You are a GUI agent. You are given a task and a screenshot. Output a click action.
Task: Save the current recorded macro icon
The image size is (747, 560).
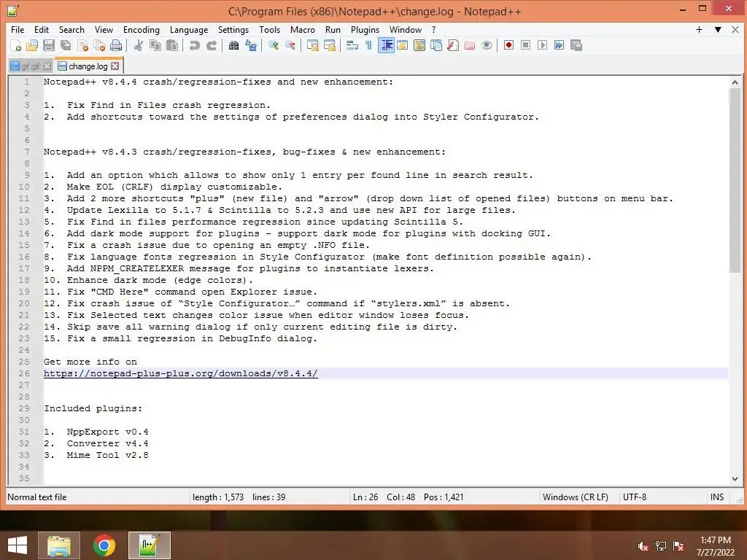pyautogui.click(x=576, y=45)
